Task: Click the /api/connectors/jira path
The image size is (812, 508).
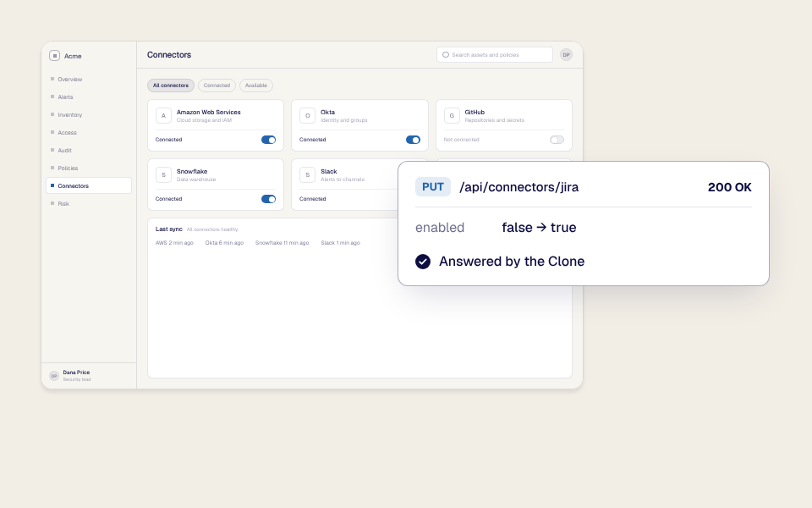Action: pyautogui.click(x=518, y=187)
